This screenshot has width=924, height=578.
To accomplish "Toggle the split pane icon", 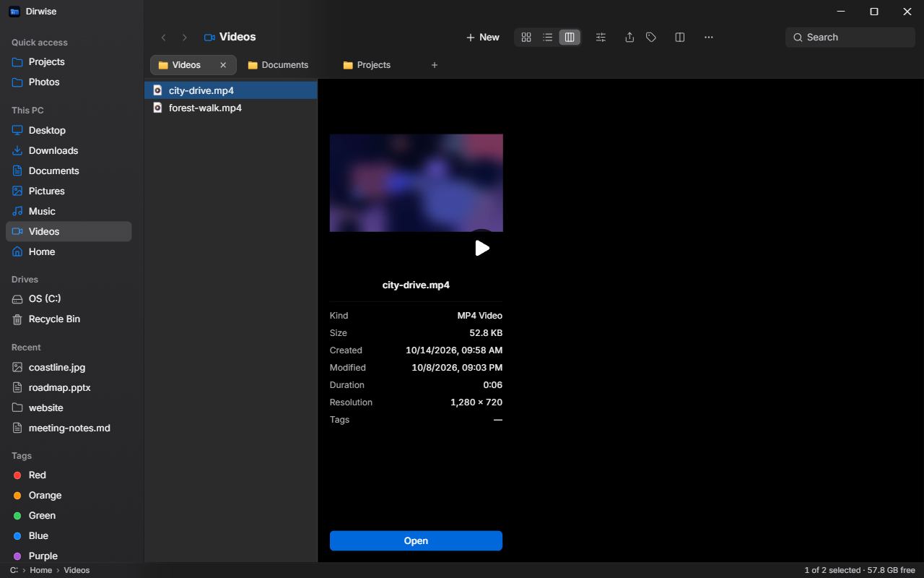I will coord(680,38).
